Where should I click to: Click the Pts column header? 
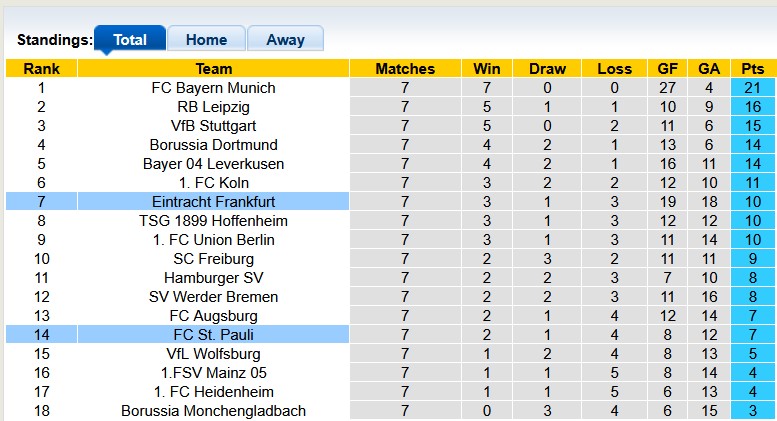[752, 69]
